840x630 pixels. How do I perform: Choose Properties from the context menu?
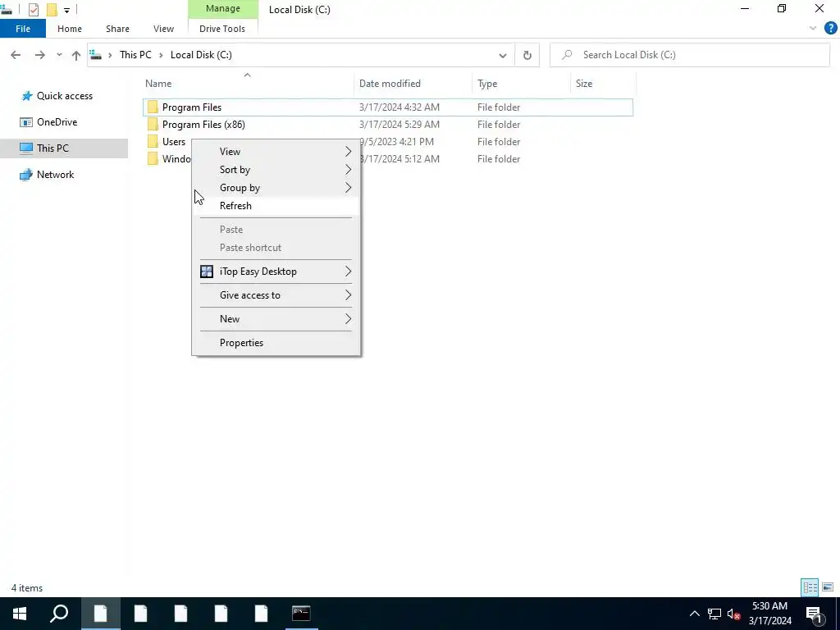pyautogui.click(x=276, y=343)
